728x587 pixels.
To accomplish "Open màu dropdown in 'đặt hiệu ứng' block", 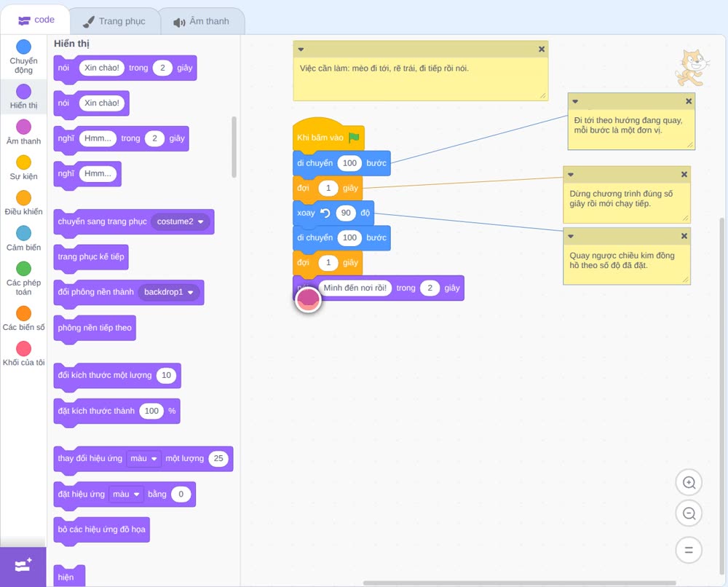I will [x=126, y=494].
